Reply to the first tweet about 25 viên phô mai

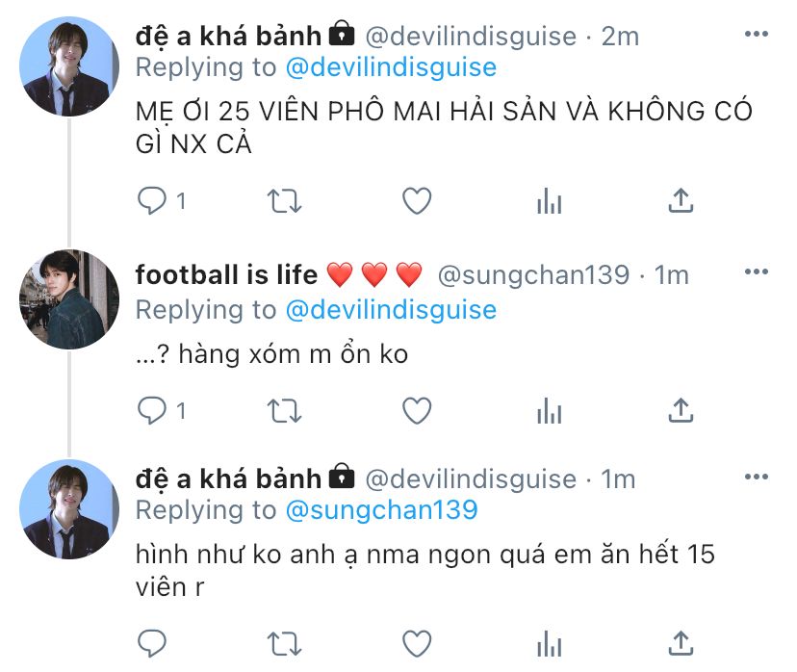pyautogui.click(x=151, y=201)
